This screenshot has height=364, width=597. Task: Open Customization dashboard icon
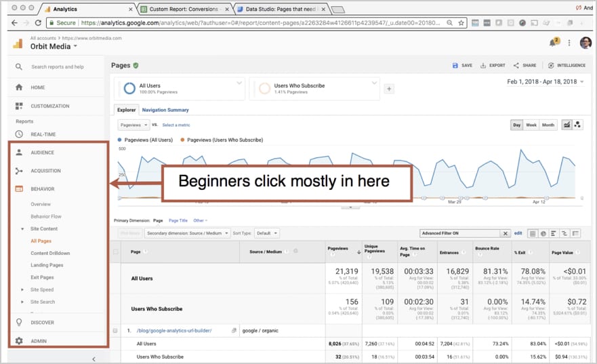[19, 106]
